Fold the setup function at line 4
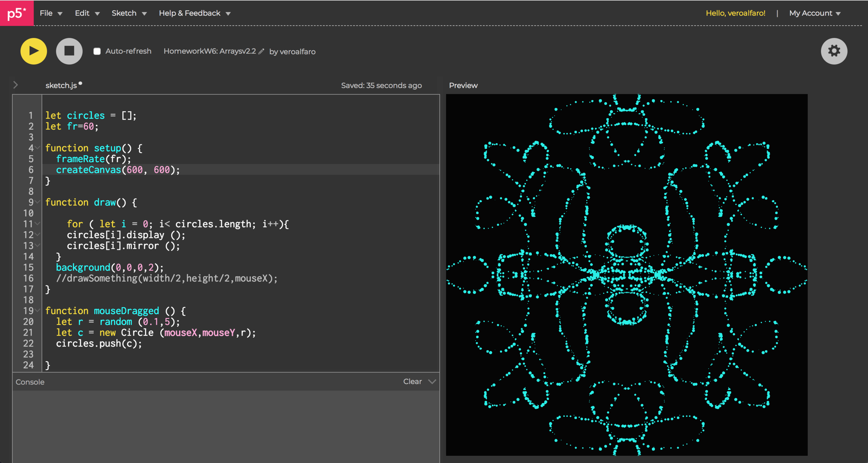 (38, 148)
